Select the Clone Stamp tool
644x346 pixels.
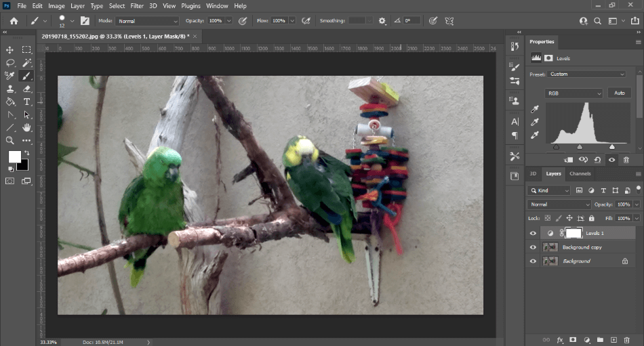click(10, 89)
